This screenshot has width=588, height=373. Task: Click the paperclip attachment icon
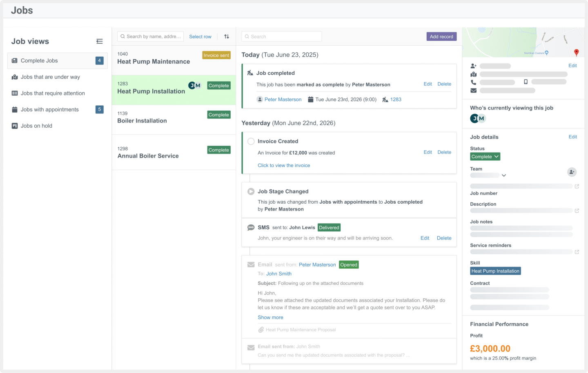pos(261,330)
